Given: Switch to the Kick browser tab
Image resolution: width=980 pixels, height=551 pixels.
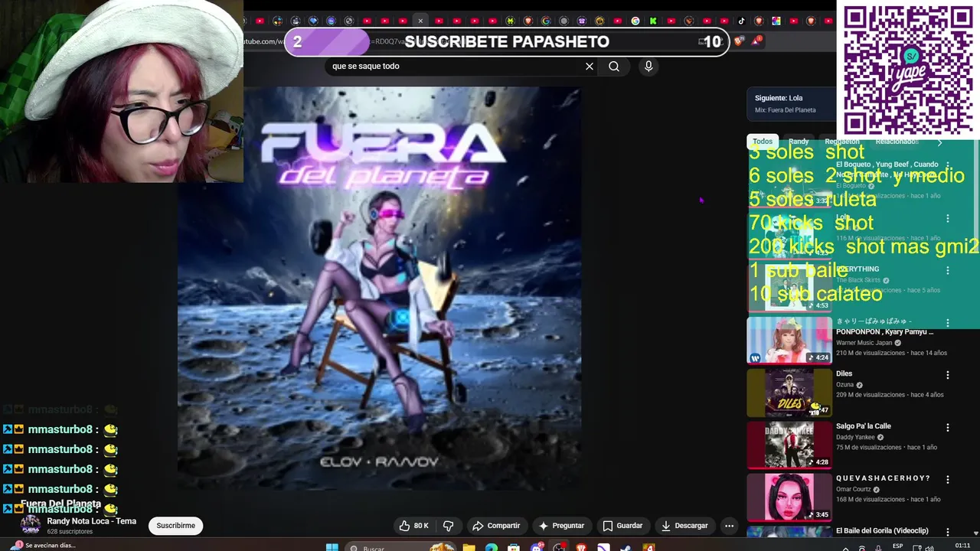Looking at the screenshot, I should pyautogui.click(x=653, y=21).
